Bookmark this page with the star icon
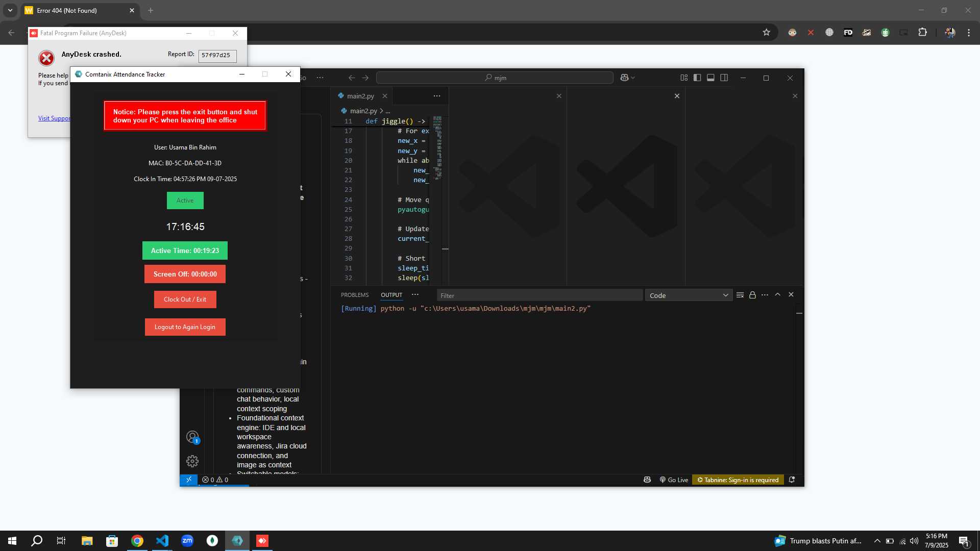This screenshot has height=551, width=980. coord(766,33)
